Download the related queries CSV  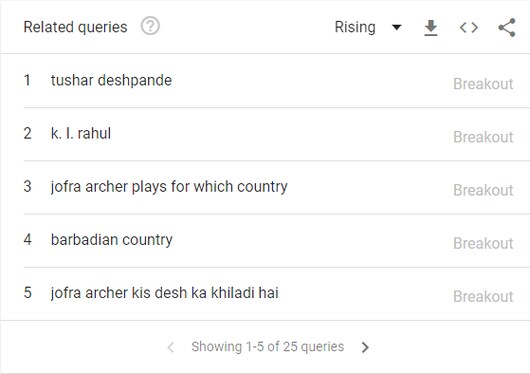point(431,28)
